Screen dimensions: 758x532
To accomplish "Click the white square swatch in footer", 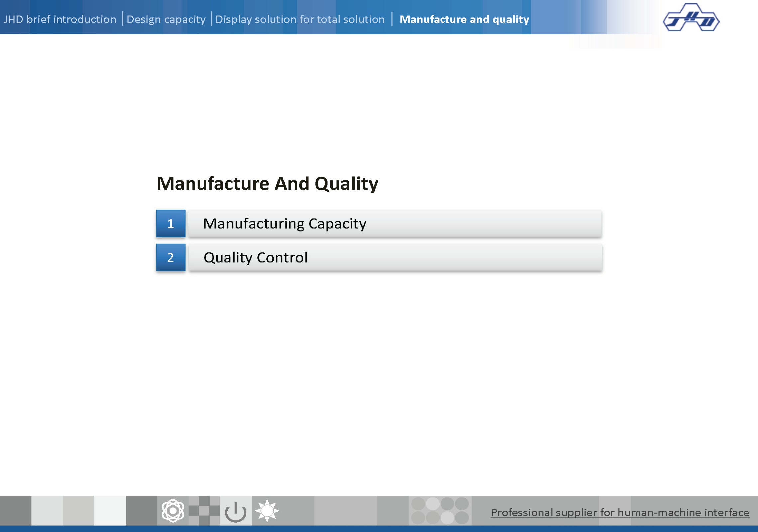I will point(110,511).
